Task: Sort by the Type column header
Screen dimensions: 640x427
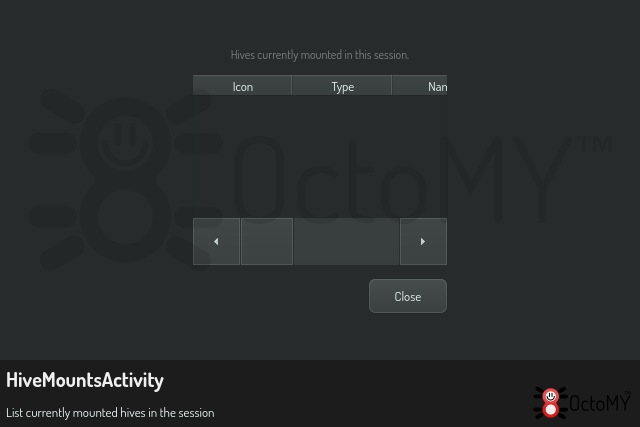Action: point(342,85)
